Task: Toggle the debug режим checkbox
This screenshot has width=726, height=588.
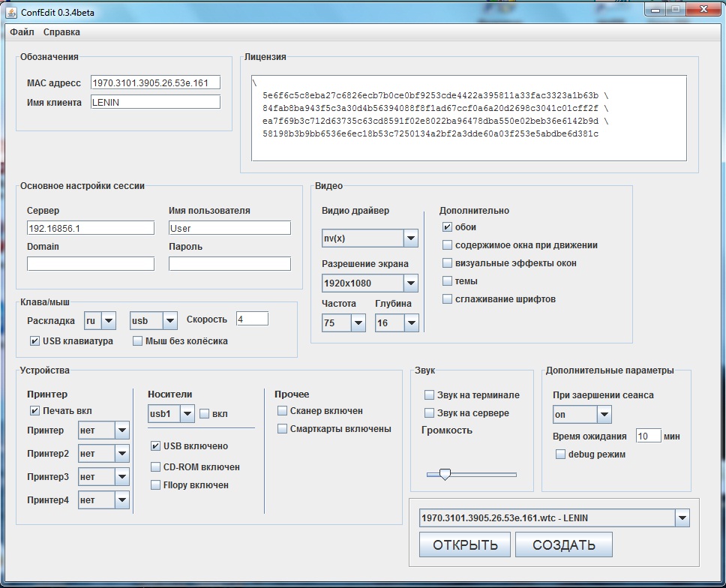Action: [559, 454]
